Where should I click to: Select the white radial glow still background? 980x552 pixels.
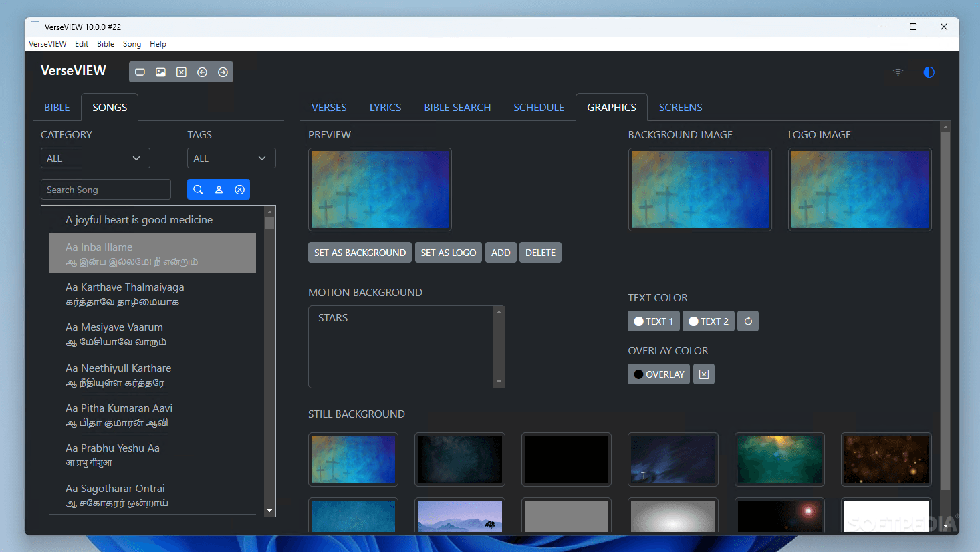[x=673, y=515]
